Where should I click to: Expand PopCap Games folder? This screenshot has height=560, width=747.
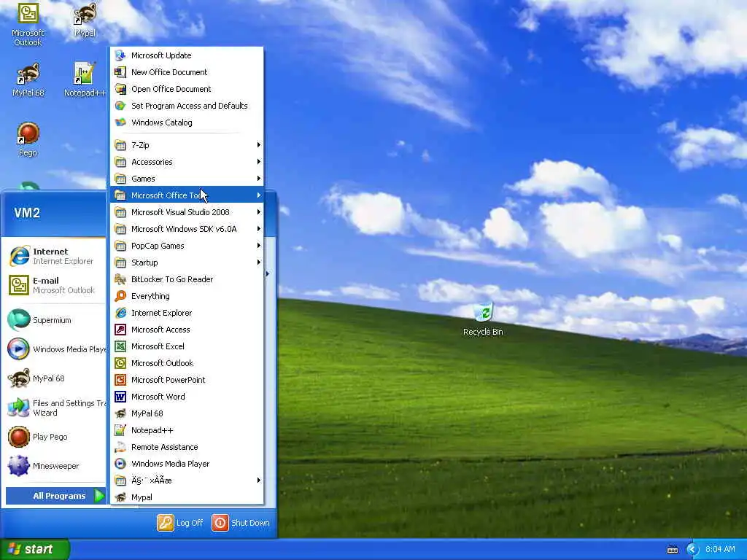[x=187, y=246]
